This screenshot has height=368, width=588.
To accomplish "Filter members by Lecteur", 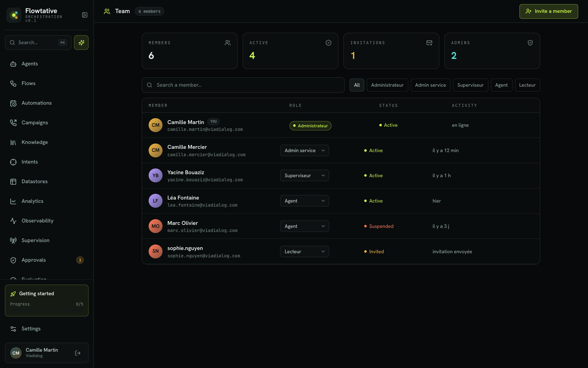I will (x=527, y=85).
